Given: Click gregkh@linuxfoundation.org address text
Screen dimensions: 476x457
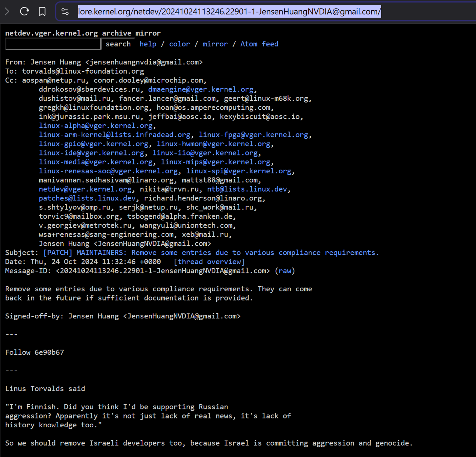Looking at the screenshot, I should click(93, 108).
